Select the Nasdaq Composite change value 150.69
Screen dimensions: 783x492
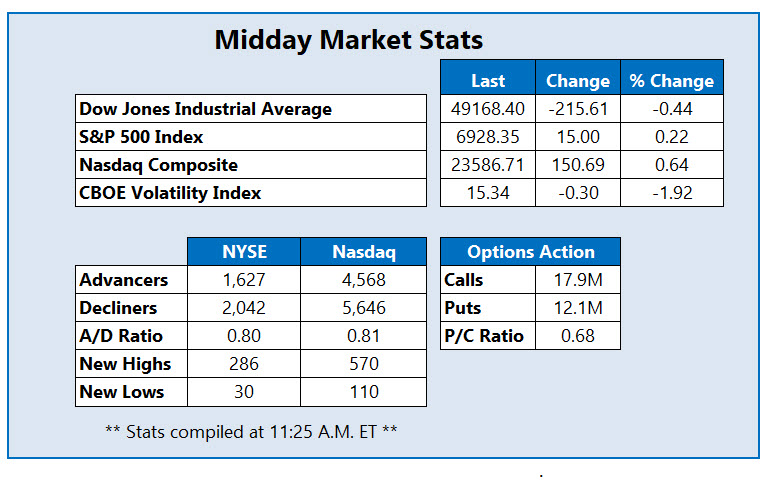(x=577, y=165)
